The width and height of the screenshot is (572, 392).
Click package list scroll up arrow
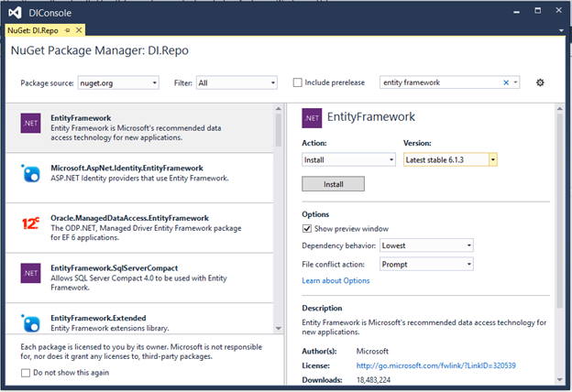[x=279, y=109]
